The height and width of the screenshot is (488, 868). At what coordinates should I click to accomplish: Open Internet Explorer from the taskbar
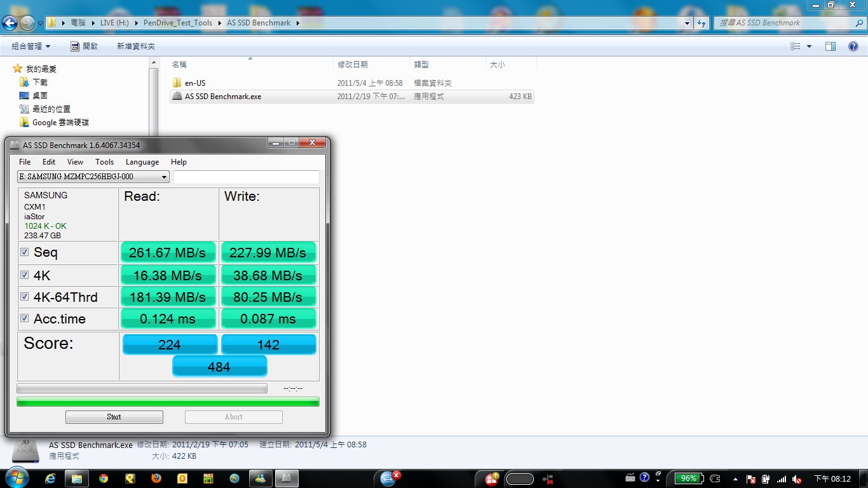point(50,478)
